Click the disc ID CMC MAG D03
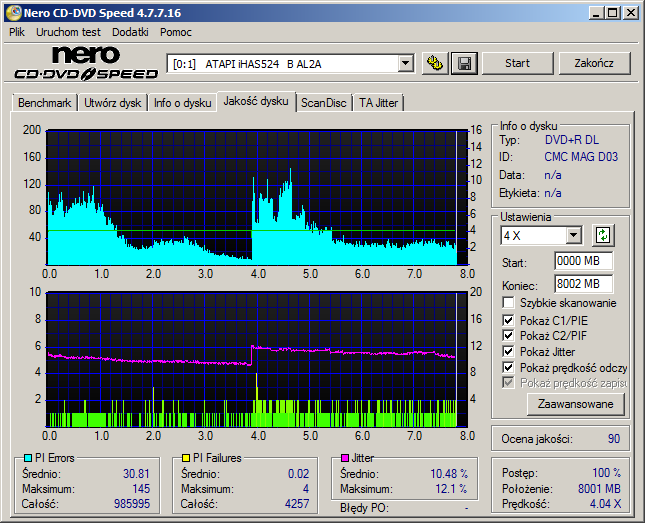645x523 pixels. [x=581, y=157]
